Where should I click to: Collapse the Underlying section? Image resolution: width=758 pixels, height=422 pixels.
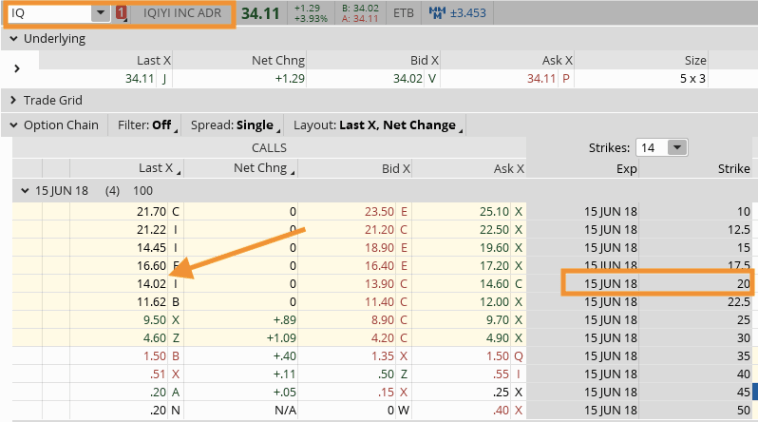[13, 39]
